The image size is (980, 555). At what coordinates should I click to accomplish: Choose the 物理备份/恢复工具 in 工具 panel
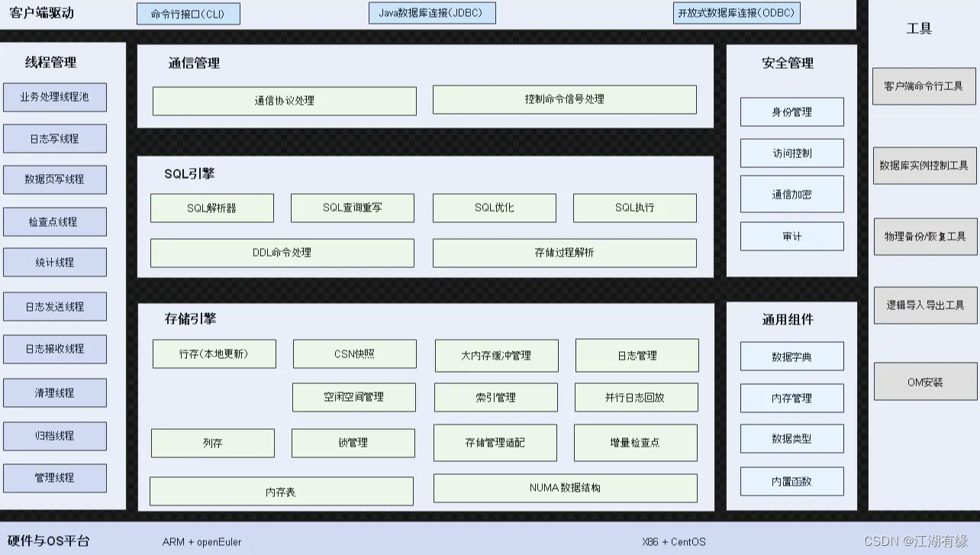coord(924,236)
